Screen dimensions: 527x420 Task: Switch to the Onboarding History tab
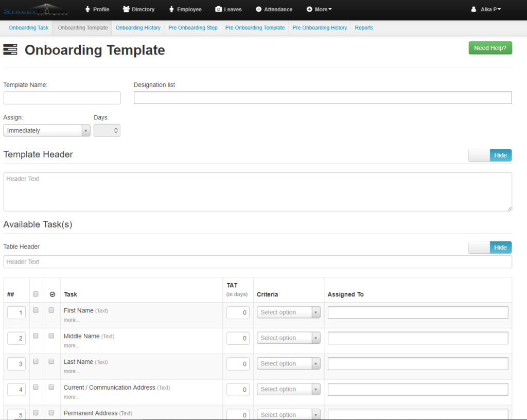pos(138,28)
